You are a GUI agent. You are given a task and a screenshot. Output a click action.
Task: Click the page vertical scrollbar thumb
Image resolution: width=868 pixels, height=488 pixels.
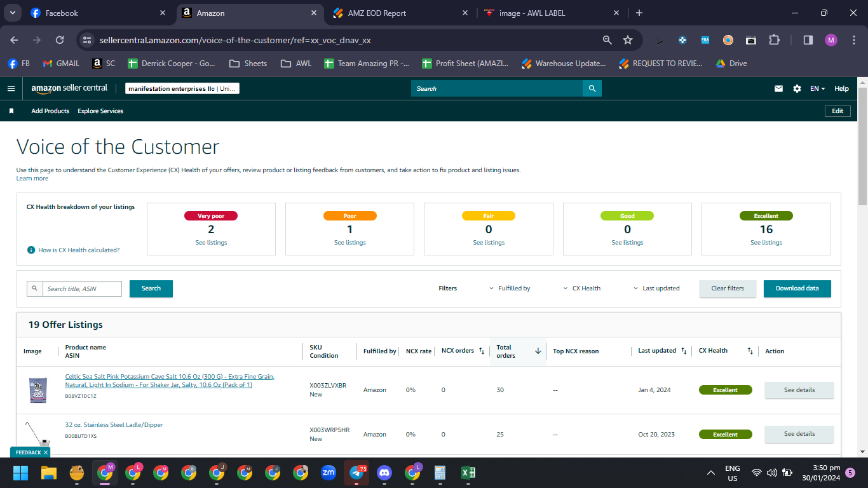pyautogui.click(x=862, y=146)
